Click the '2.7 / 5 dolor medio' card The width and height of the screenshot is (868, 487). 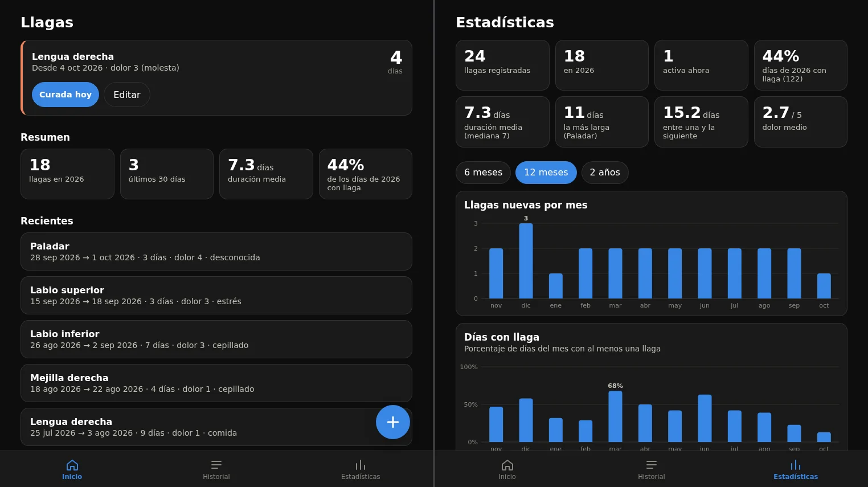pyautogui.click(x=801, y=122)
